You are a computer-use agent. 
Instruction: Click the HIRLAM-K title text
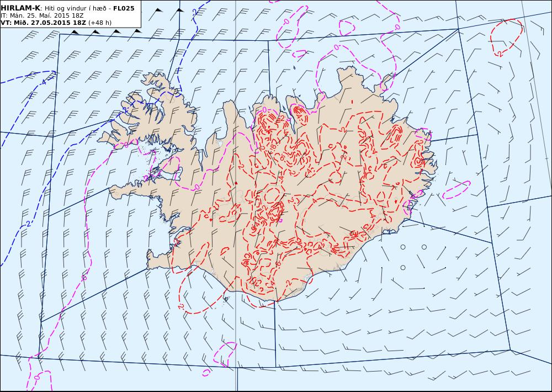pos(20,8)
